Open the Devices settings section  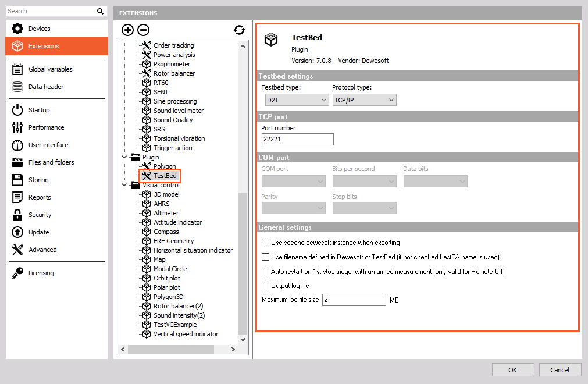click(x=56, y=29)
